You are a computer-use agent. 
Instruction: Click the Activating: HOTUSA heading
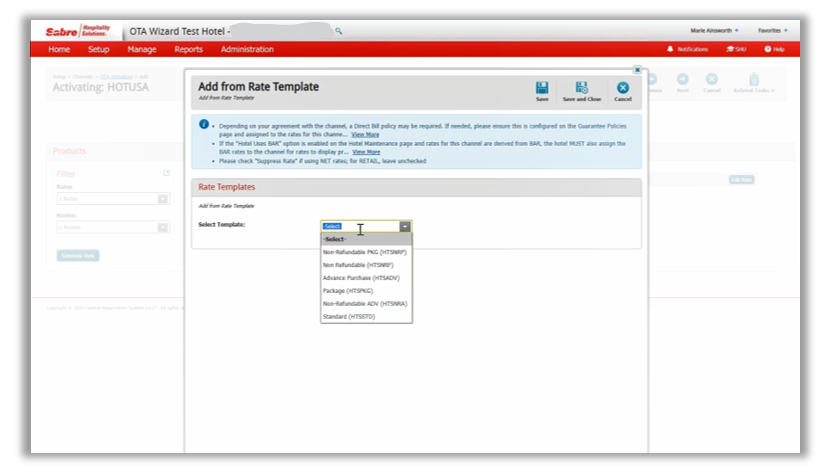(100, 87)
